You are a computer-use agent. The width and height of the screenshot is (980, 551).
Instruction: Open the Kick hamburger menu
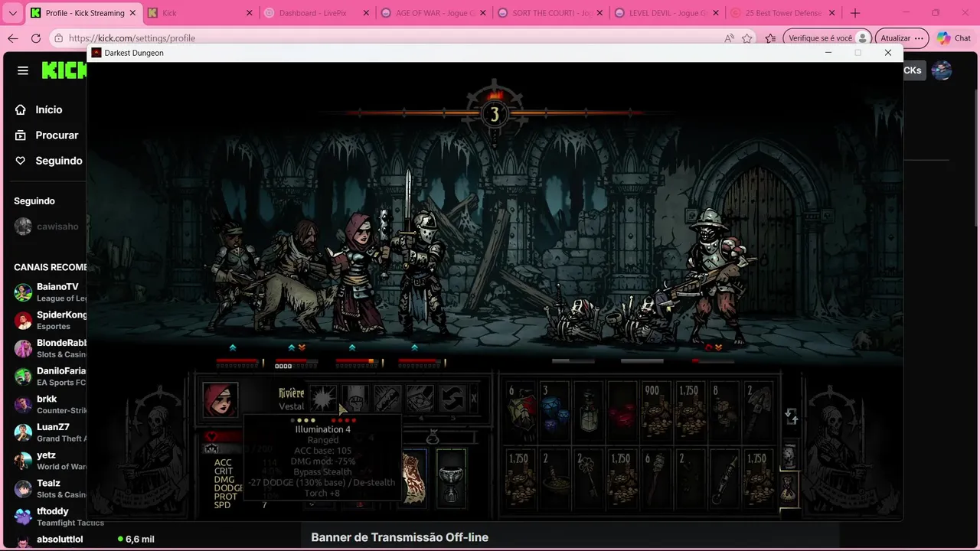(x=23, y=70)
